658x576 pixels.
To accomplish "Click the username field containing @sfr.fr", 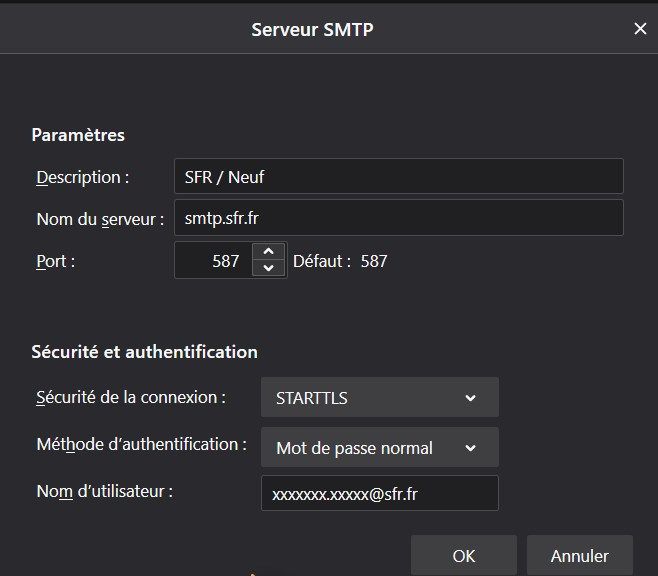I will pos(379,494).
